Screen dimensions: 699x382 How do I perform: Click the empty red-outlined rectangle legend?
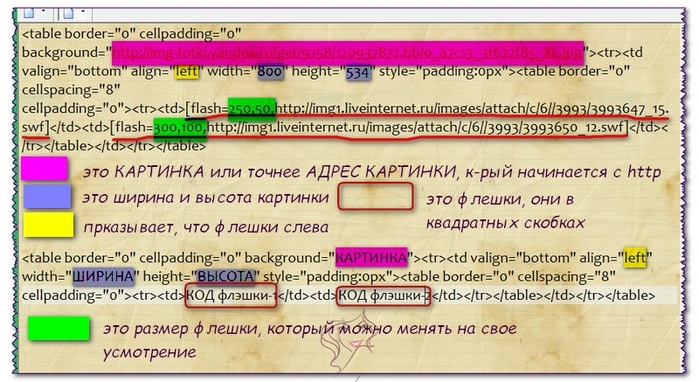pos(375,196)
